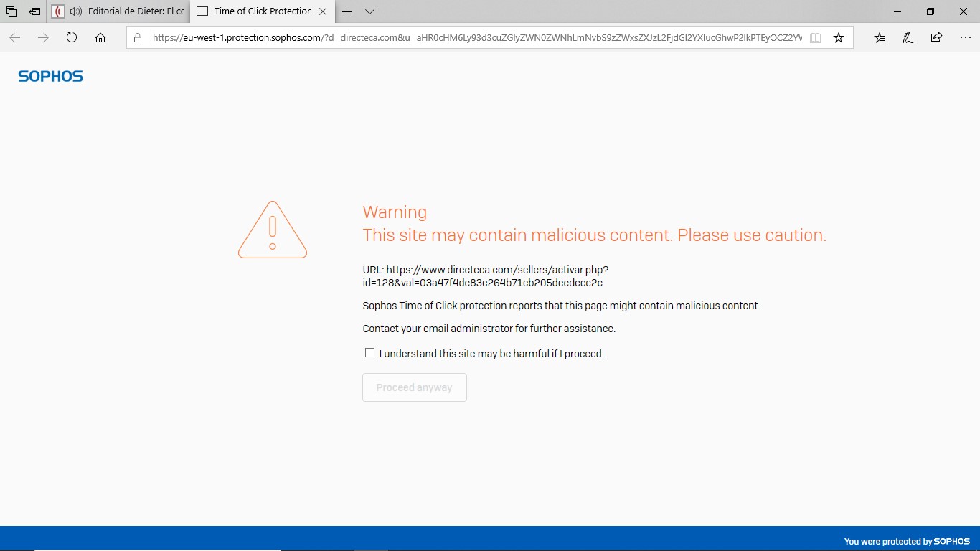This screenshot has height=551, width=980.
Task: Open Settings and more menu
Action: point(963,37)
